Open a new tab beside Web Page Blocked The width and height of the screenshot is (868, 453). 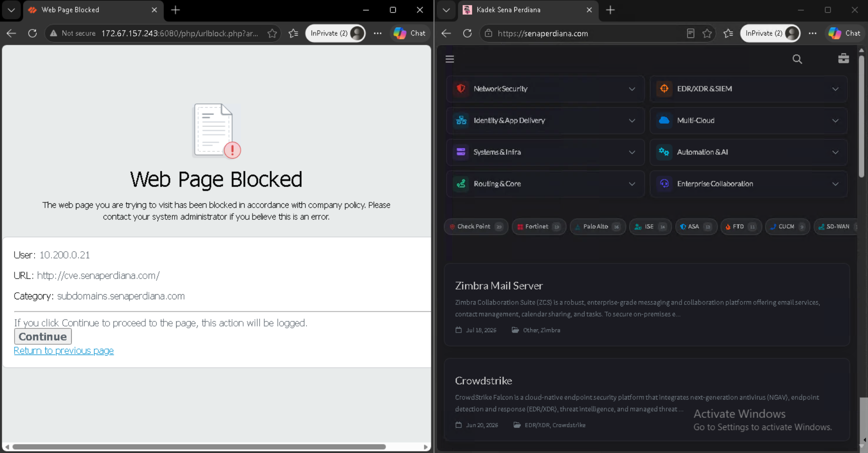[x=176, y=10]
